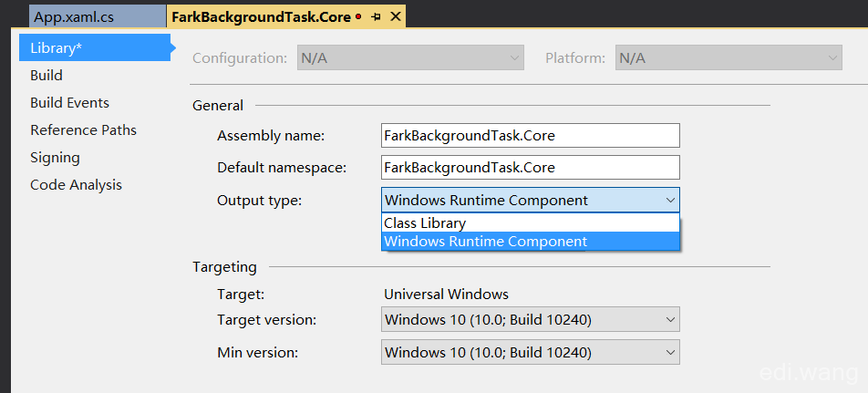
Task: Close the FarkBackgroundTask.Core tab
Action: pos(396,16)
